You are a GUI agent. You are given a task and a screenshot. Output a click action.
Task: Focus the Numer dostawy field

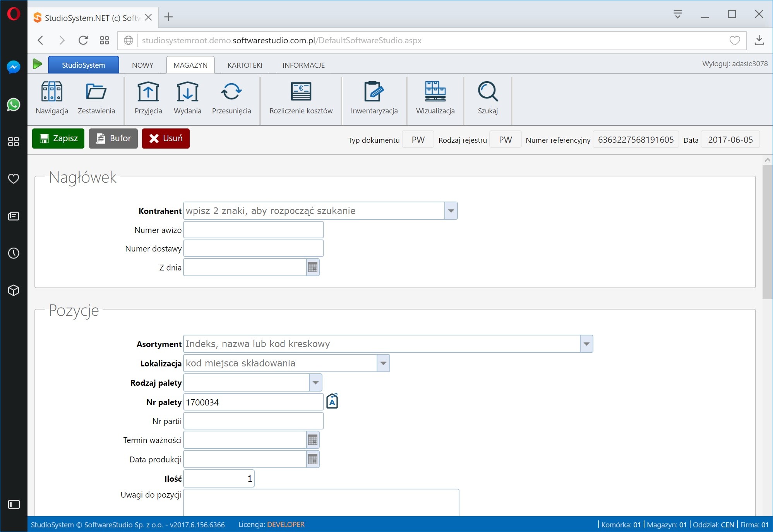[253, 248]
